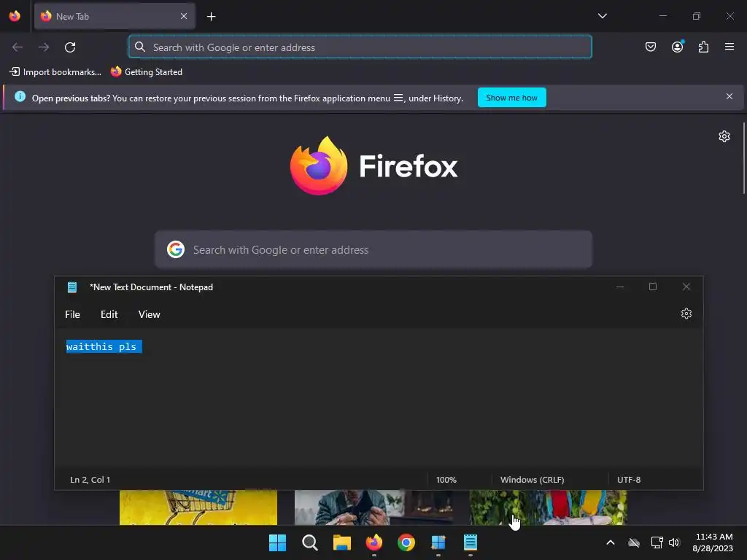Maximize the Notepad window
Screen dimensions: 747x560
tap(653, 287)
